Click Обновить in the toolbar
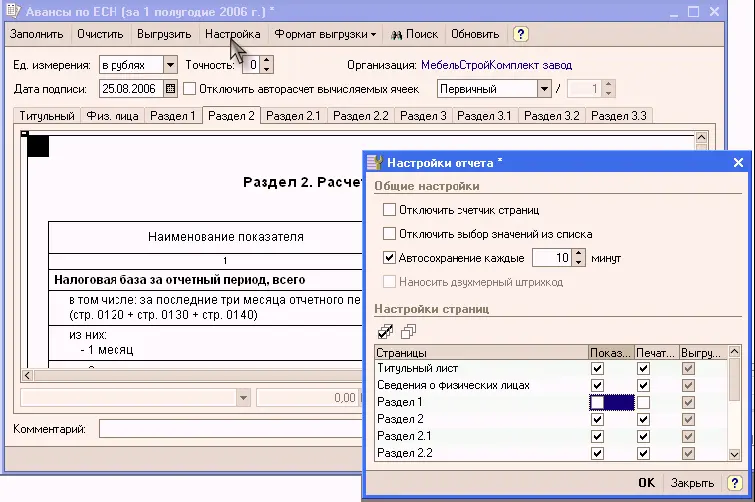755x502 pixels. coord(475,34)
